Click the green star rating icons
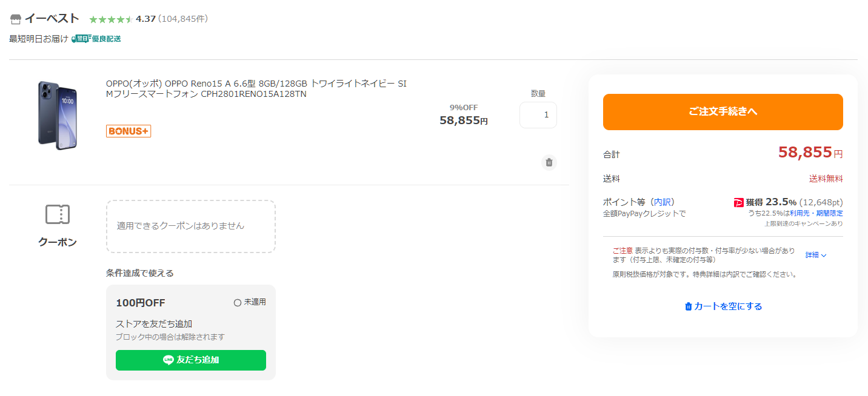Image resolution: width=868 pixels, height=396 pixels. tap(111, 19)
